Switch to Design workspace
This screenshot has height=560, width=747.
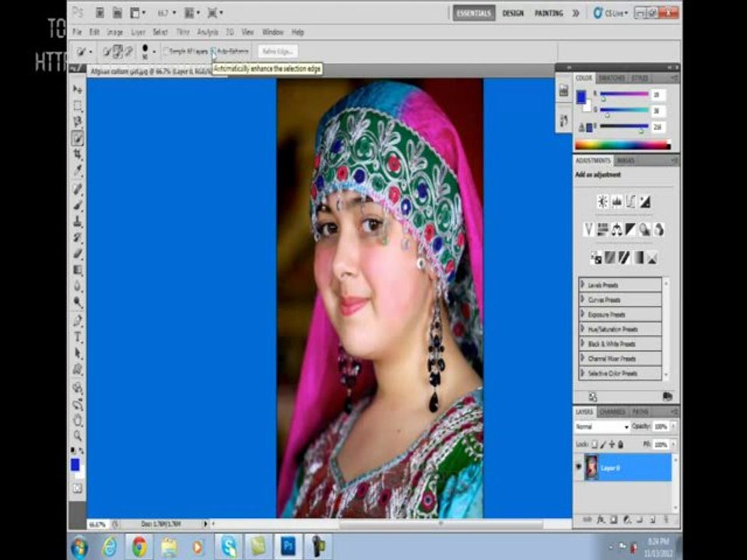513,13
